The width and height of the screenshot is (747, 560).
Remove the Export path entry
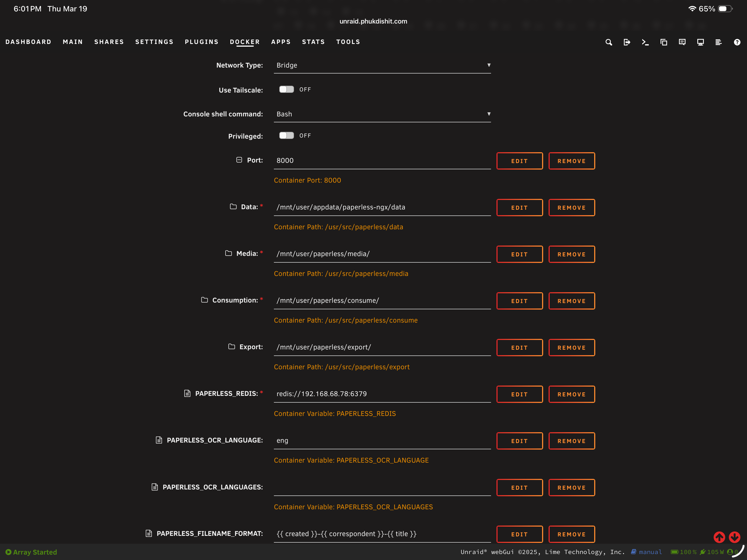[x=571, y=348]
